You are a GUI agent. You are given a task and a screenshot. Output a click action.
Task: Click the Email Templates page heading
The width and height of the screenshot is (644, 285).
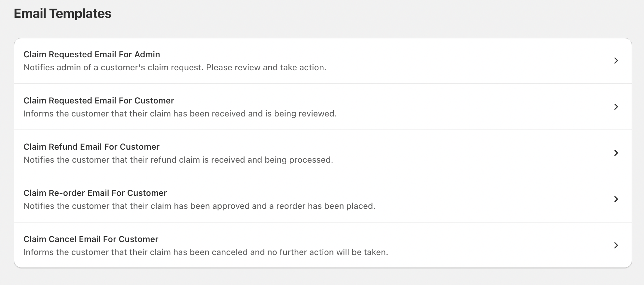tap(63, 14)
